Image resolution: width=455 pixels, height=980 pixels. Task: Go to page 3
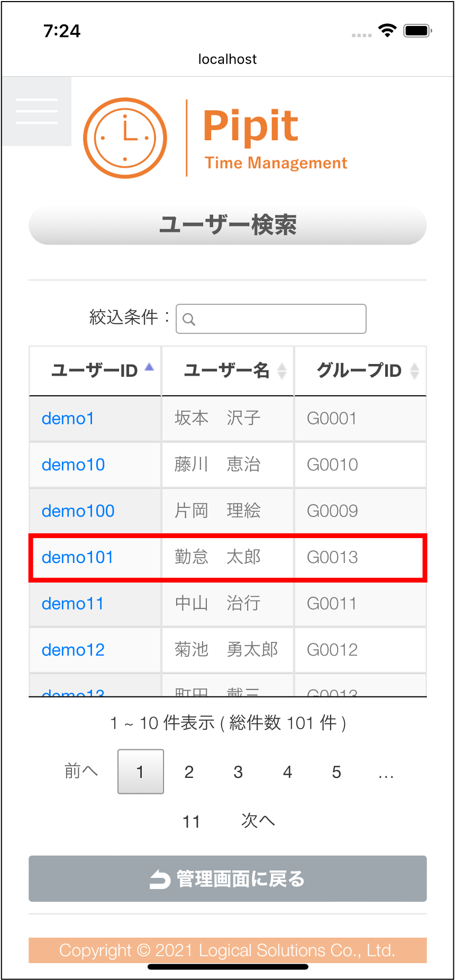pyautogui.click(x=238, y=772)
